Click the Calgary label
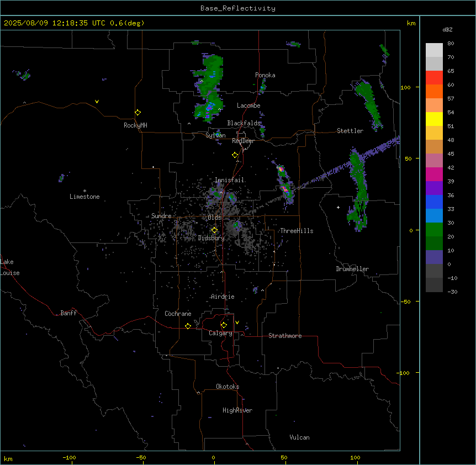Screen dimensions: 476x465 [221, 333]
